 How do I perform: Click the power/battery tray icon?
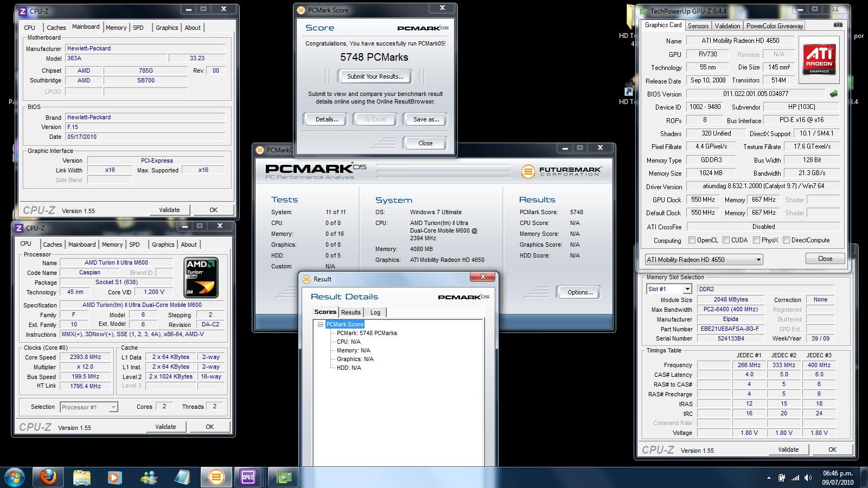[x=782, y=478]
